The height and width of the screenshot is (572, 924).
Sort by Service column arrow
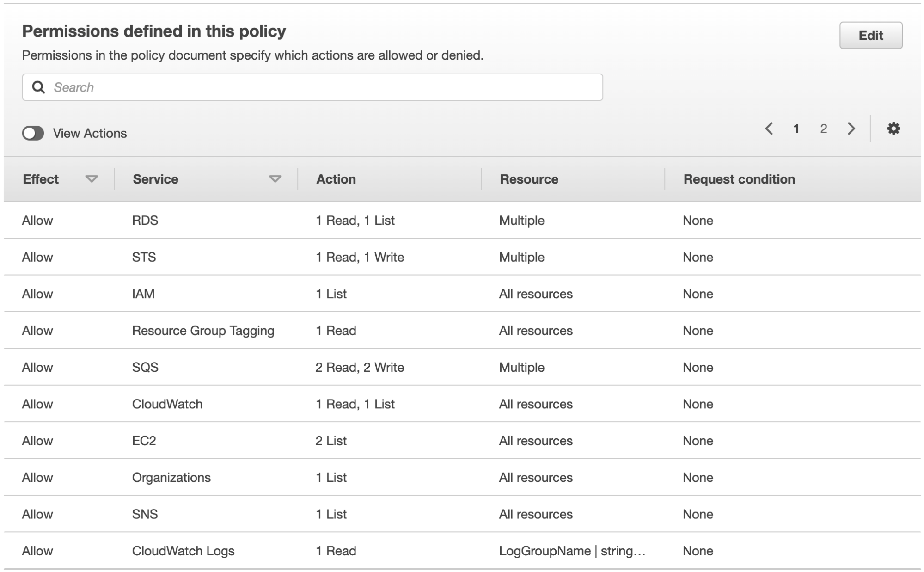point(275,179)
